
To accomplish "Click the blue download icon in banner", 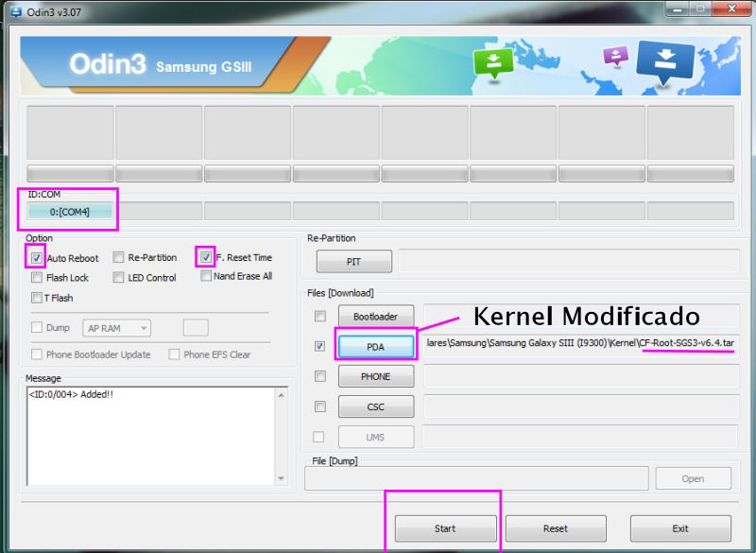I will pos(665,62).
